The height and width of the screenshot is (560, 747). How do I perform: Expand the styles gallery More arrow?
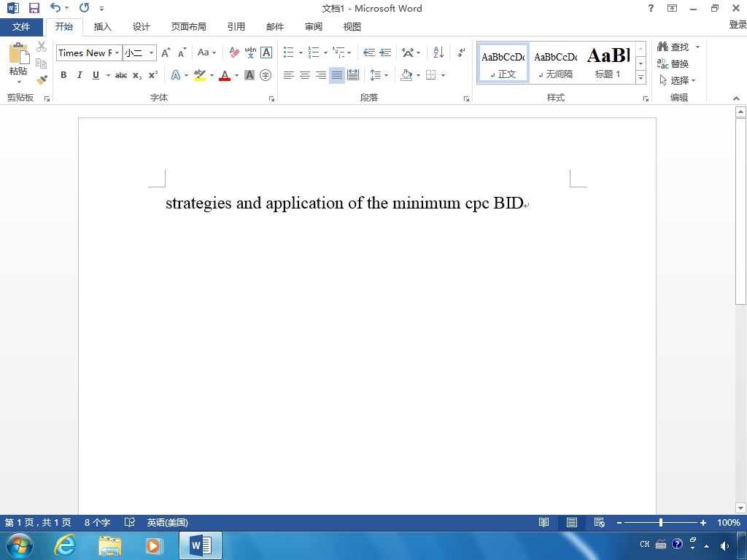640,77
